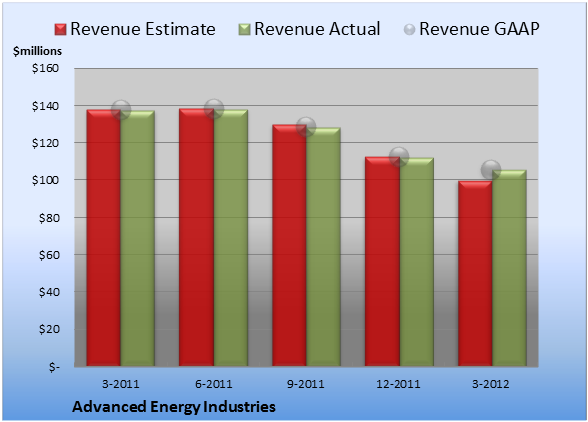Click the "$120" axis value
588x422 pixels.
(45, 143)
